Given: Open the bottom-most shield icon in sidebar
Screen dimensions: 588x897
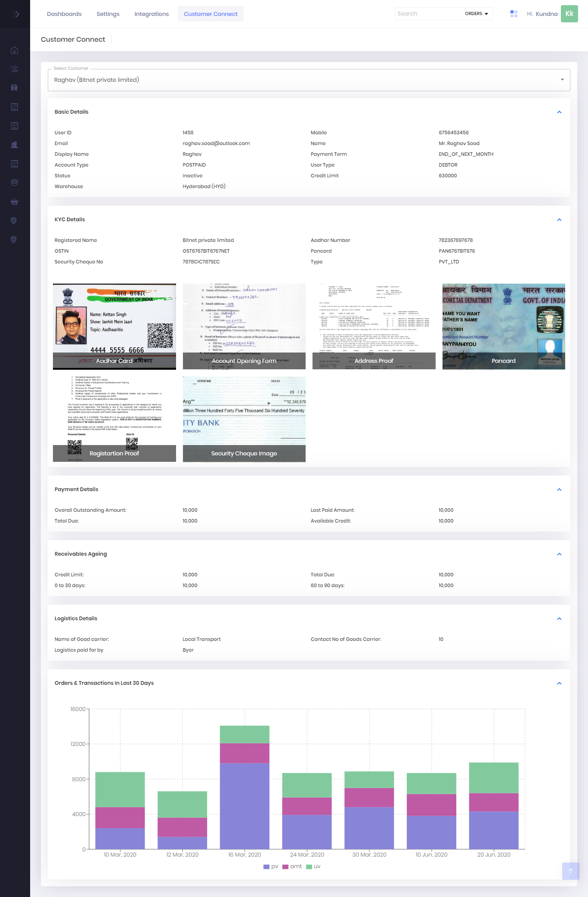Looking at the screenshot, I should (14, 239).
